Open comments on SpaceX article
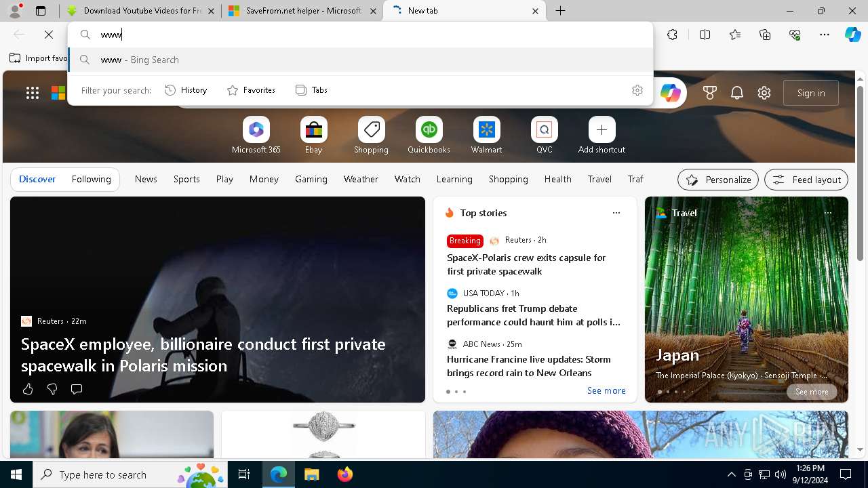 77,389
